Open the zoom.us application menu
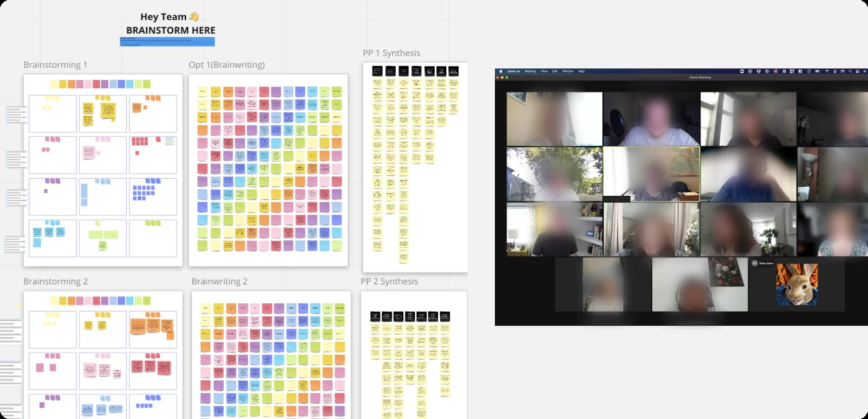868x419 pixels. click(x=513, y=71)
